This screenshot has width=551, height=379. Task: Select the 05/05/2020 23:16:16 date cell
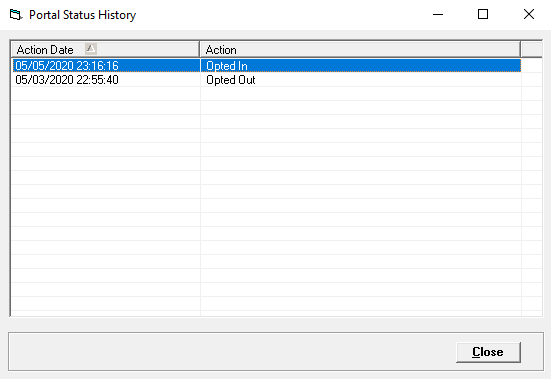pos(106,66)
